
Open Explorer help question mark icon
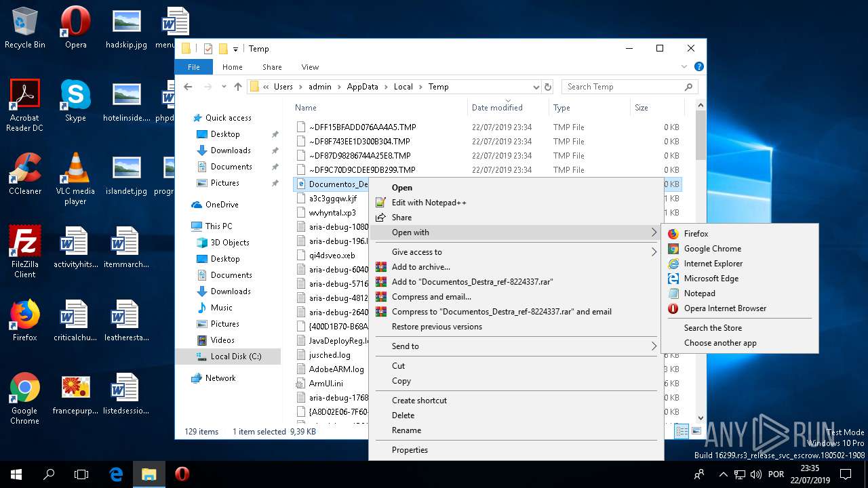(x=699, y=67)
